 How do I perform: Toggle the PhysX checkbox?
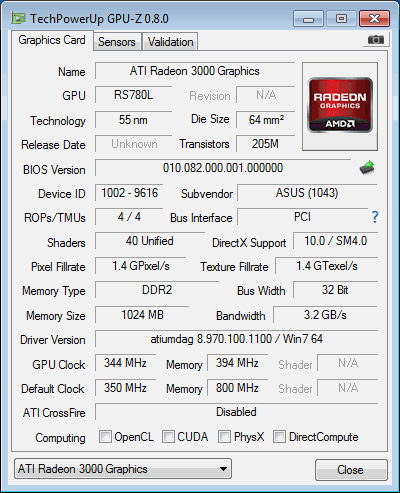[224, 436]
